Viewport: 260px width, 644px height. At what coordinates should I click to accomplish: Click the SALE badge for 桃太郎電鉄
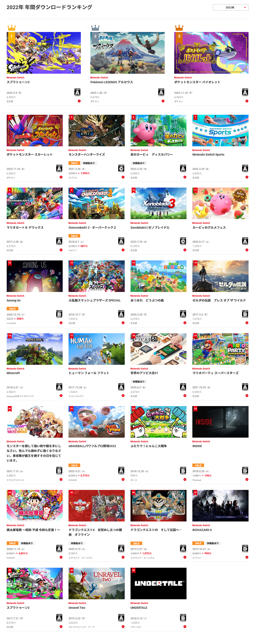[x=13, y=543]
